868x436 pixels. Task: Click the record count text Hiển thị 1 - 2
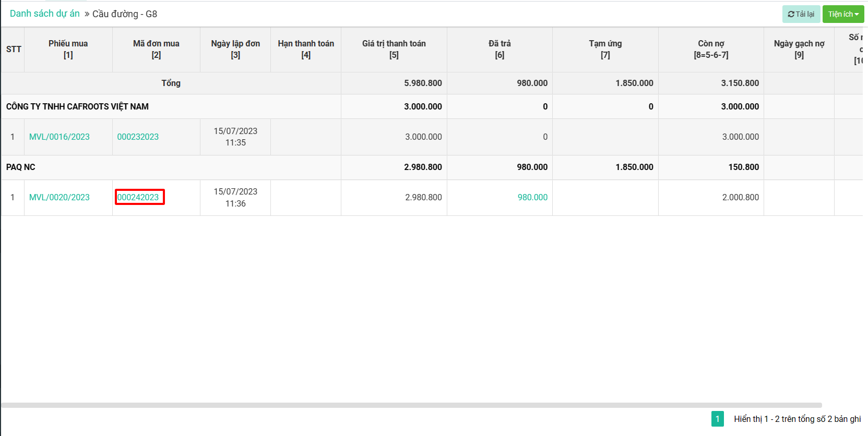(798, 419)
